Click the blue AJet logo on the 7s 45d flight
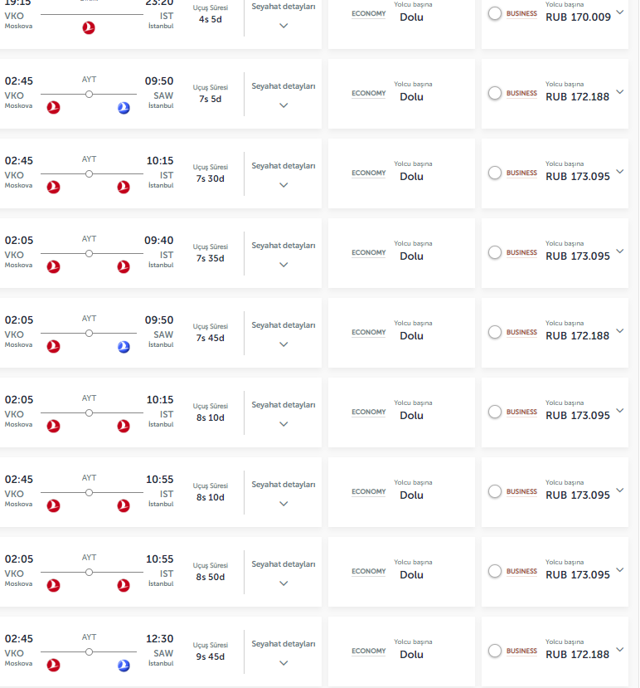The image size is (640, 688). (x=124, y=347)
